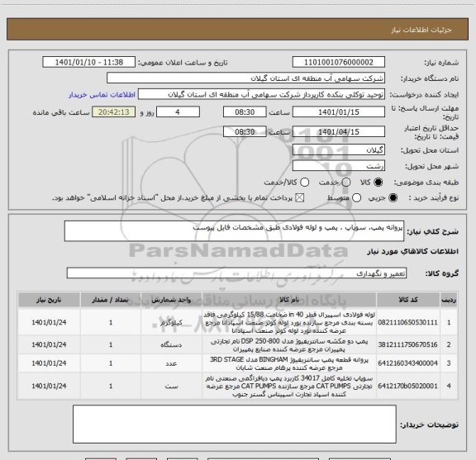The height and width of the screenshot is (460, 476).
Task: Click the price validity date 1401/04/15
Action: click(339, 131)
